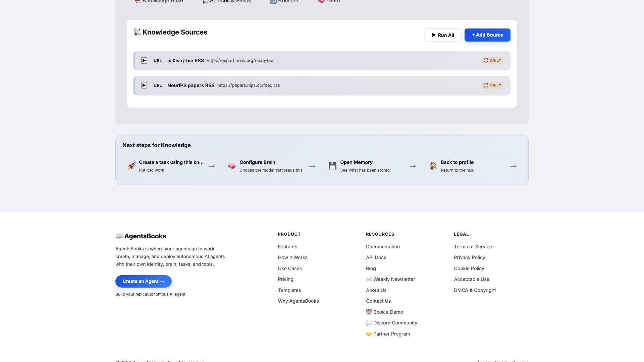Click the floppy disk icon on Open Memory card

[x=332, y=166]
